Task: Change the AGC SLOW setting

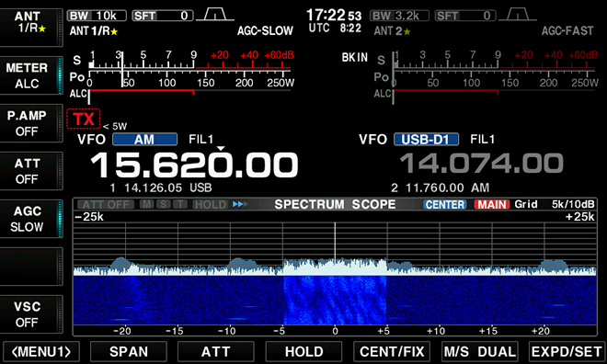Action: point(31,219)
